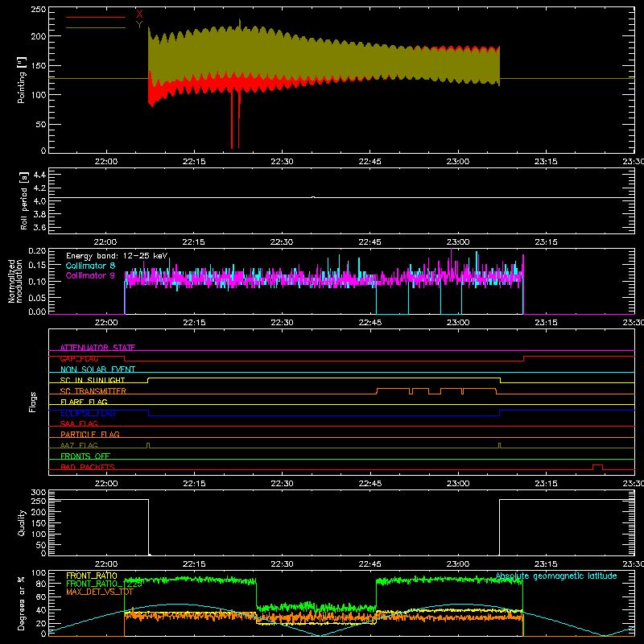Click the ATTENUATOR_STATE flag label
The height and width of the screenshot is (644, 644).
pyautogui.click(x=97, y=348)
